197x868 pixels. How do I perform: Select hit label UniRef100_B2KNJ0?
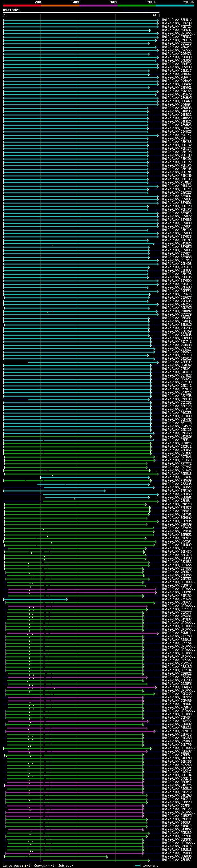[x=177, y=20]
